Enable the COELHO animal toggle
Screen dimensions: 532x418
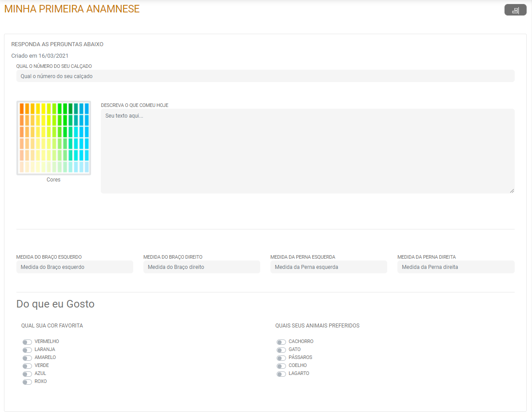(x=281, y=366)
